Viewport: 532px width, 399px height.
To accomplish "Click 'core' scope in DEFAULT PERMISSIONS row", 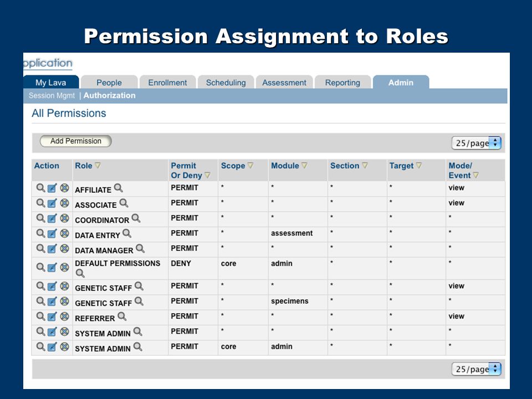I will point(228,263).
